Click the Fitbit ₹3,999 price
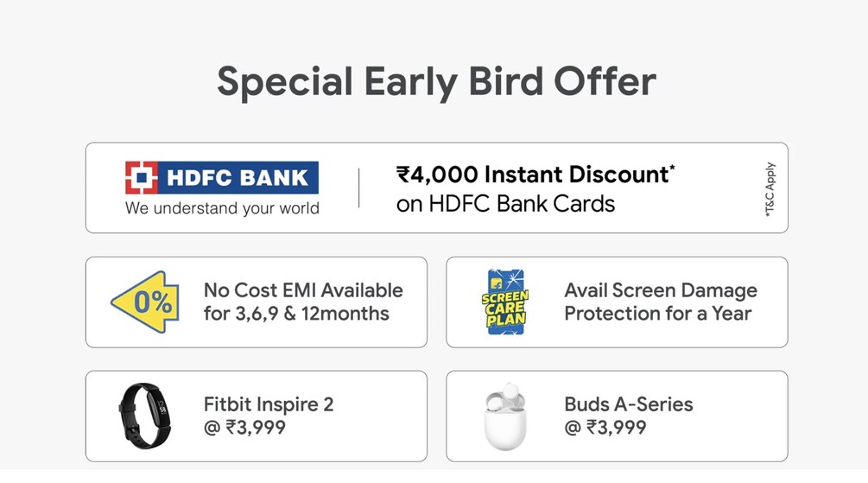This screenshot has height=483, width=868. (x=244, y=427)
